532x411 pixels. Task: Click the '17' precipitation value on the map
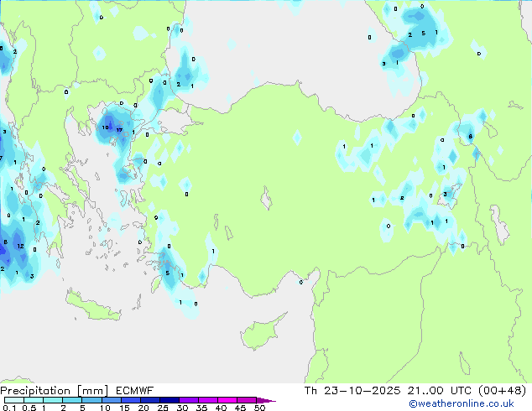(119, 130)
